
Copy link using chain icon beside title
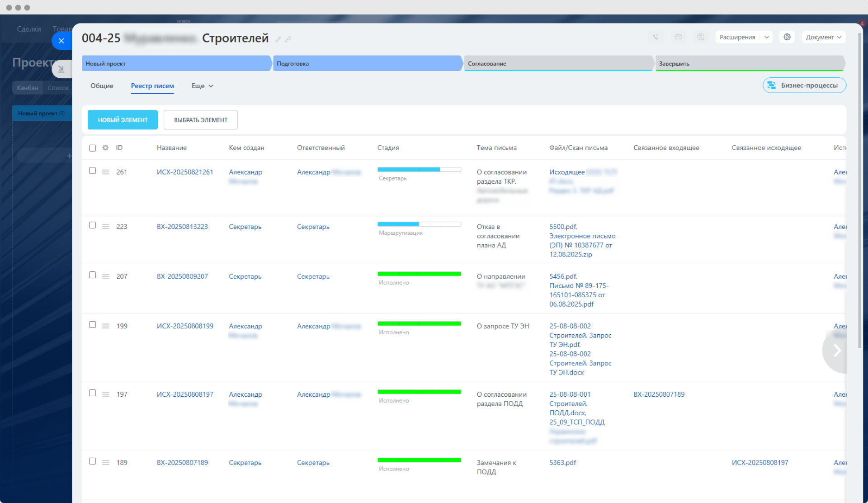point(288,39)
